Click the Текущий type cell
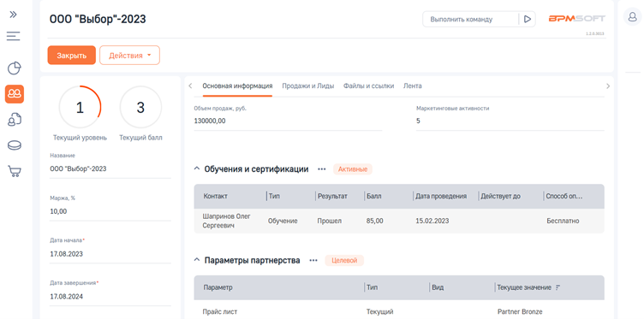644x319 pixels. pos(380,311)
